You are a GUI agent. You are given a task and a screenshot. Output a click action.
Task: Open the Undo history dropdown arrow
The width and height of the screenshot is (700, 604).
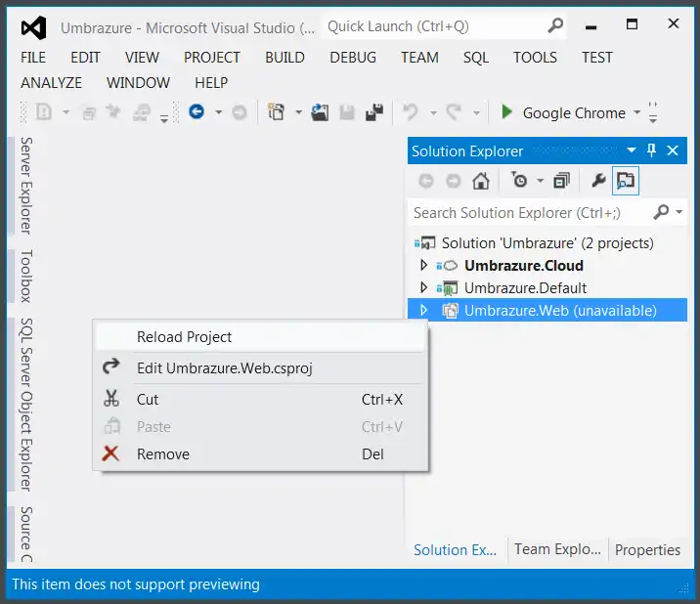click(x=433, y=112)
